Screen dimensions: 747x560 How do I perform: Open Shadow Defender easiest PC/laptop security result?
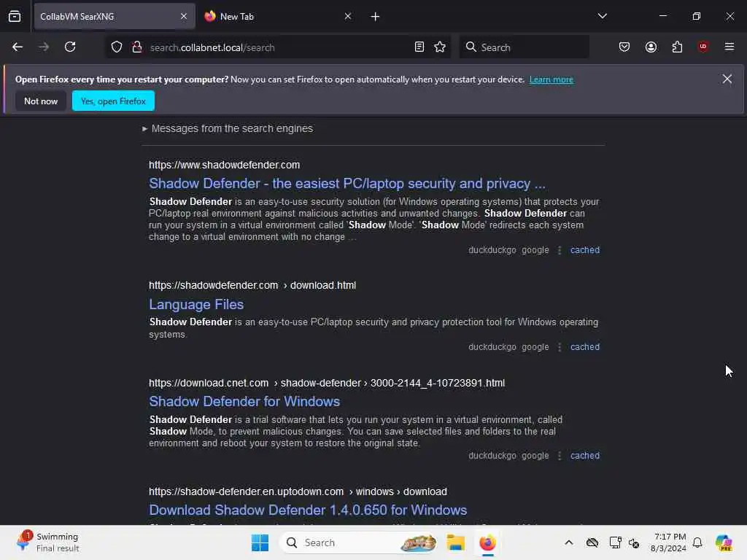pyautogui.click(x=347, y=184)
